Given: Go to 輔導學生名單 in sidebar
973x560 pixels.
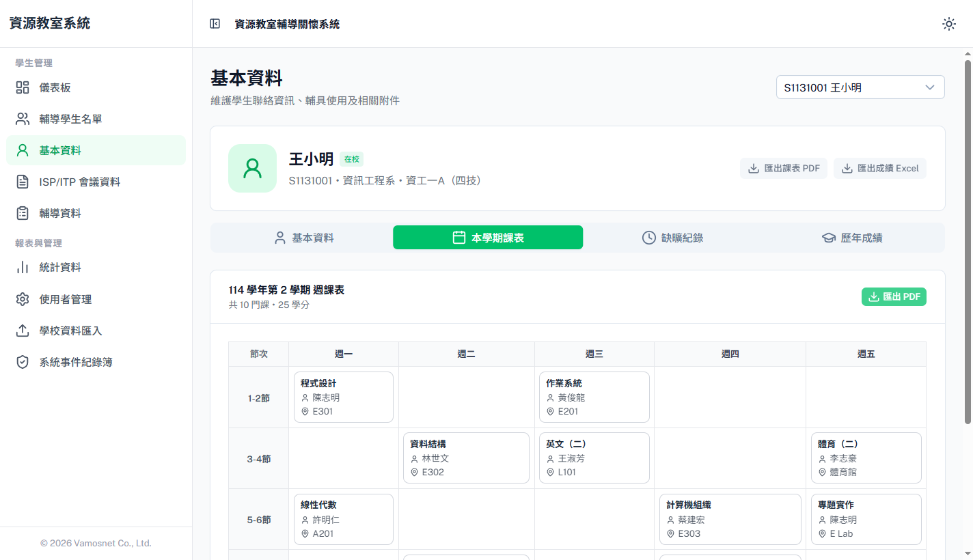Looking at the screenshot, I should pos(96,119).
